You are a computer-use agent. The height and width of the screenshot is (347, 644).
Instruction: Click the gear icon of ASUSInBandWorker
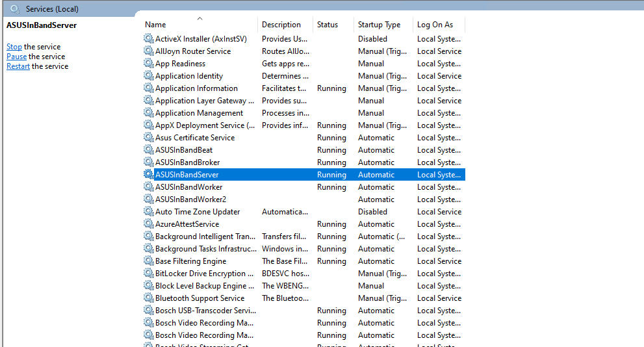148,186
